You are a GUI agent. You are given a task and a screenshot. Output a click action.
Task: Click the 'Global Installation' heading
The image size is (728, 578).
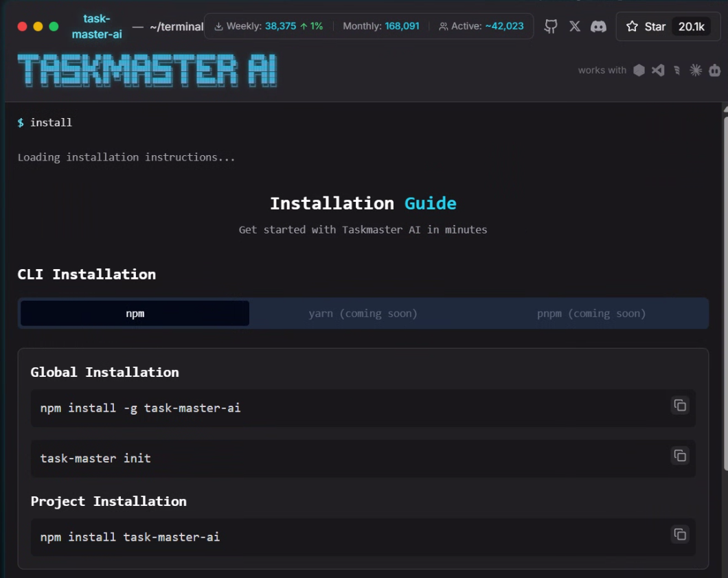point(104,372)
